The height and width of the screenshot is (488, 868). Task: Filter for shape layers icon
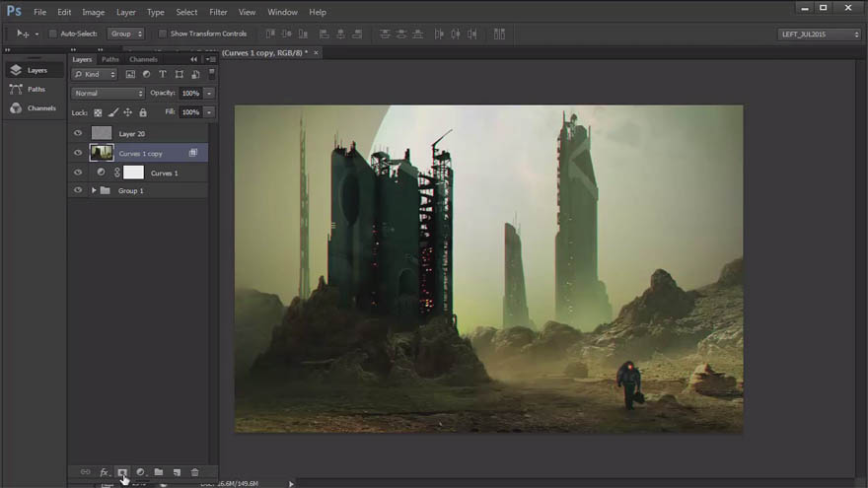point(179,74)
